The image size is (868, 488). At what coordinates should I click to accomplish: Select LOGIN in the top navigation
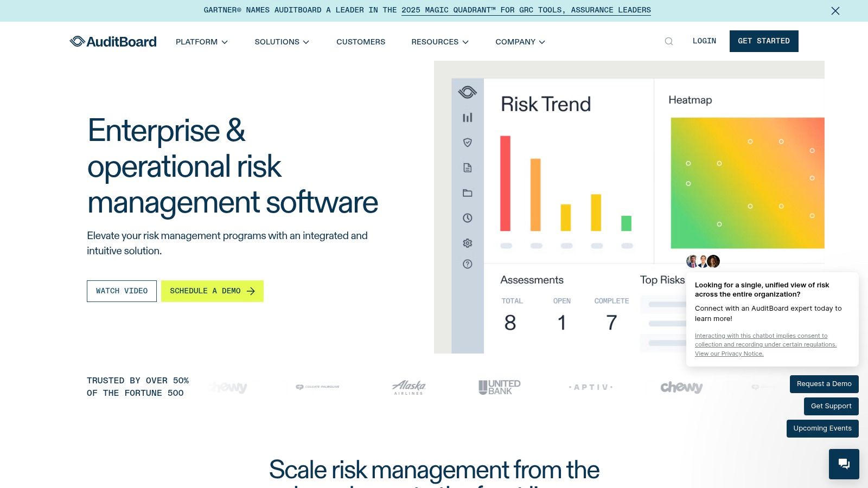click(704, 41)
